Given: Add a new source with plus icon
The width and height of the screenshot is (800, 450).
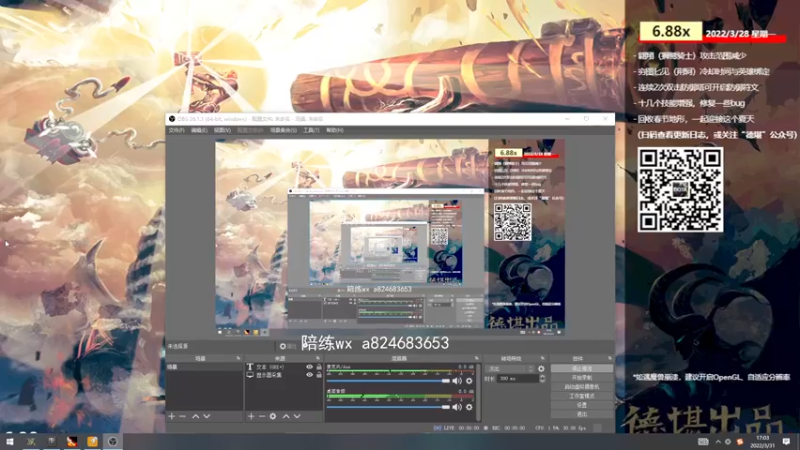Looking at the screenshot, I should (x=251, y=416).
